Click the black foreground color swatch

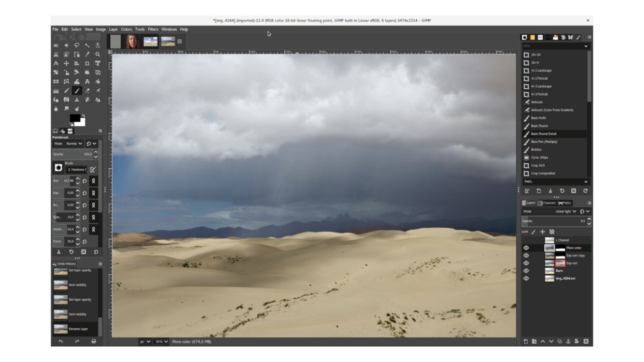pyautogui.click(x=75, y=118)
